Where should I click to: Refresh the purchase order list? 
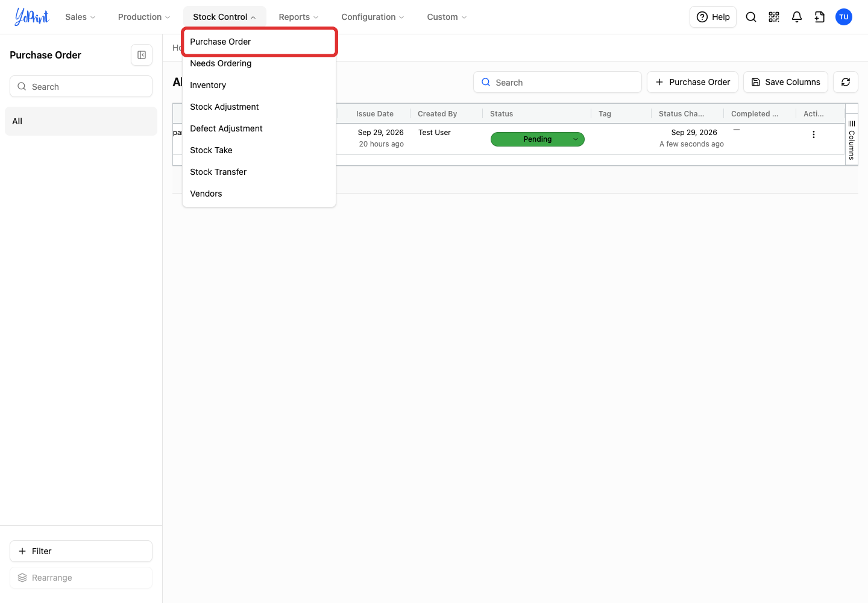click(846, 82)
